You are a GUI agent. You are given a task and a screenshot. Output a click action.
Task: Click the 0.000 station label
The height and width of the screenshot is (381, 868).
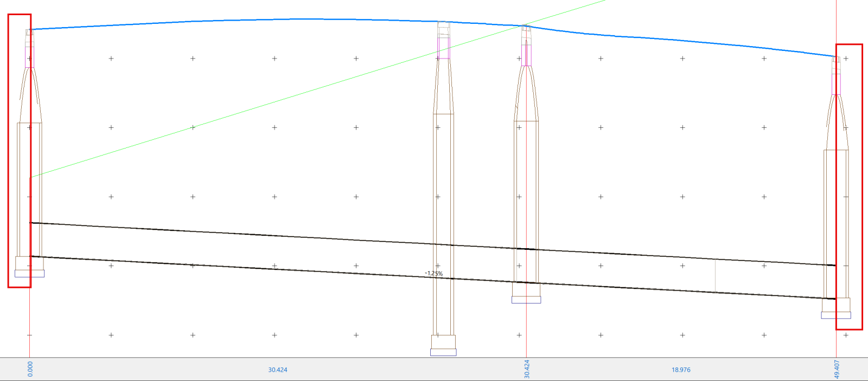pos(30,369)
